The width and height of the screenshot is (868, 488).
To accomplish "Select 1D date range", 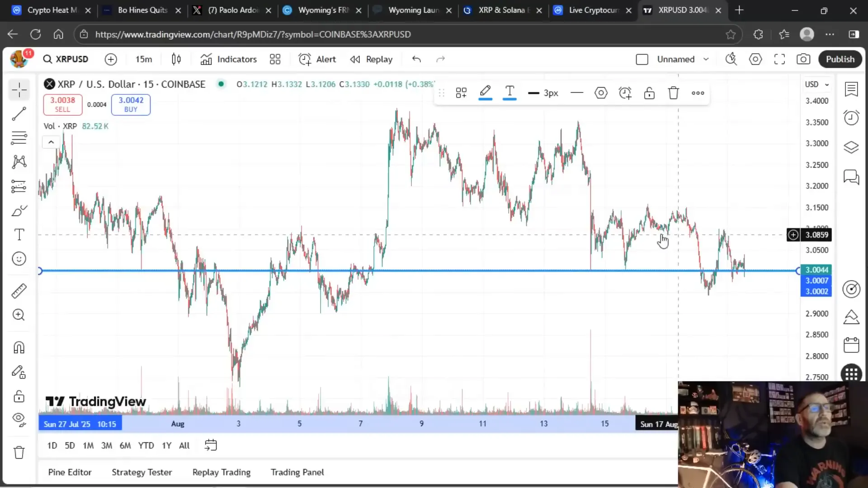I will (x=52, y=446).
